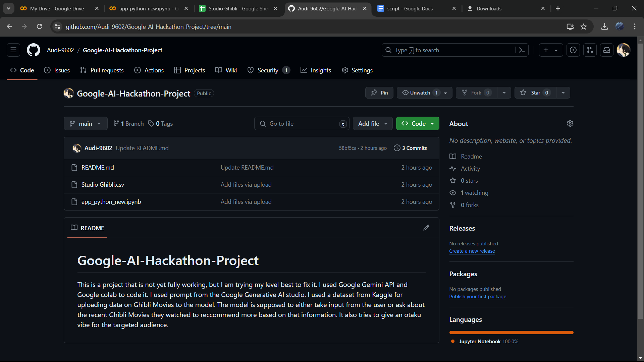Viewport: 644px width, 362px height.
Task: Pin the repository to profile
Action: click(379, 93)
